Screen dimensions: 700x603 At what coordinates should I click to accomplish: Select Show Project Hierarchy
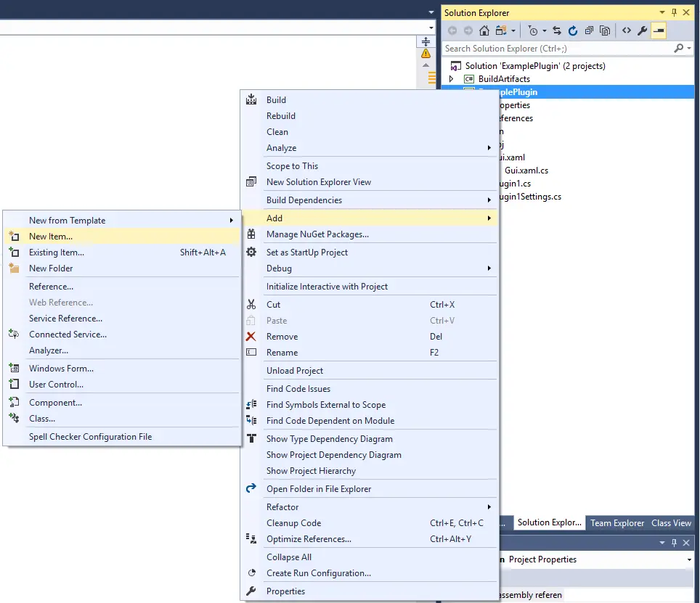[x=369, y=470]
